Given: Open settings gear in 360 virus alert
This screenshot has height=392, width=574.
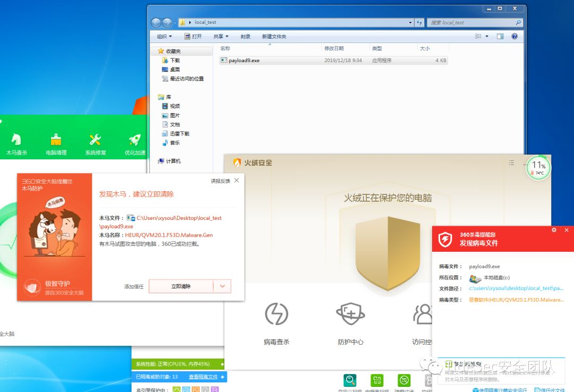Looking at the screenshot, I should [x=554, y=230].
